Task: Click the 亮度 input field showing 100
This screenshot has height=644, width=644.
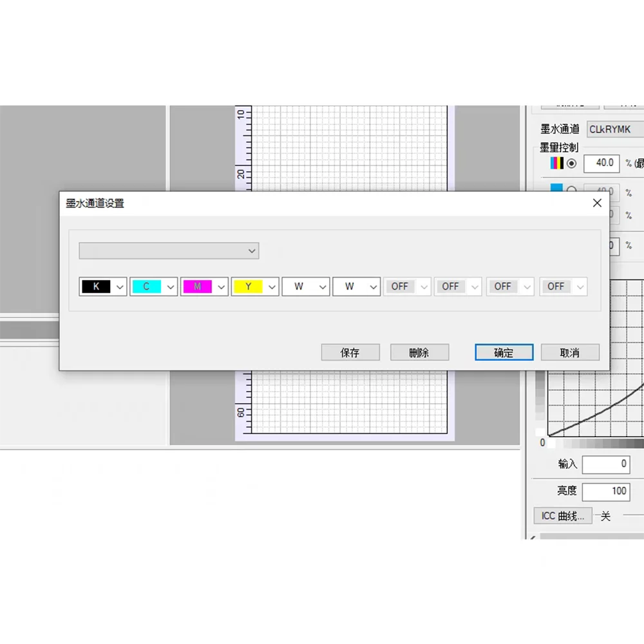Action: pyautogui.click(x=605, y=491)
